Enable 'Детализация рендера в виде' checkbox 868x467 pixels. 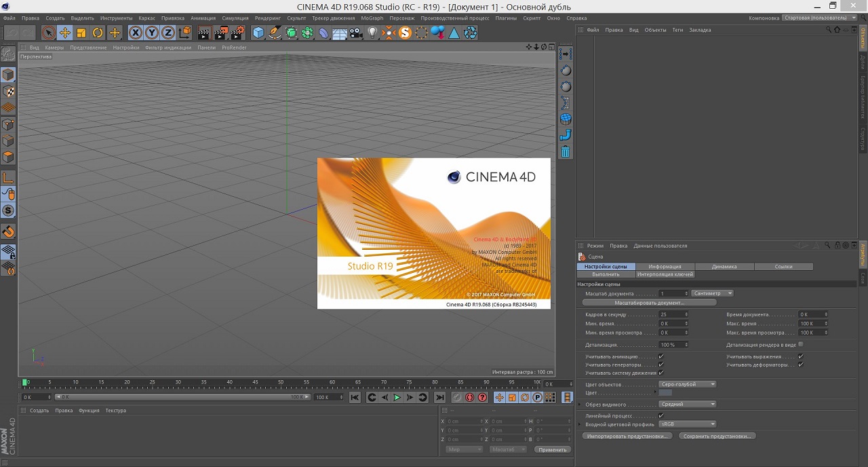801,345
